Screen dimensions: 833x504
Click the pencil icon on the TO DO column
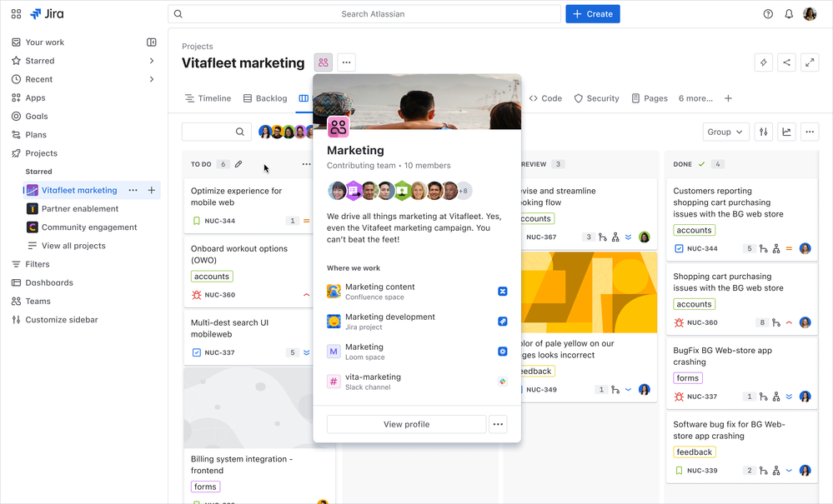(238, 164)
